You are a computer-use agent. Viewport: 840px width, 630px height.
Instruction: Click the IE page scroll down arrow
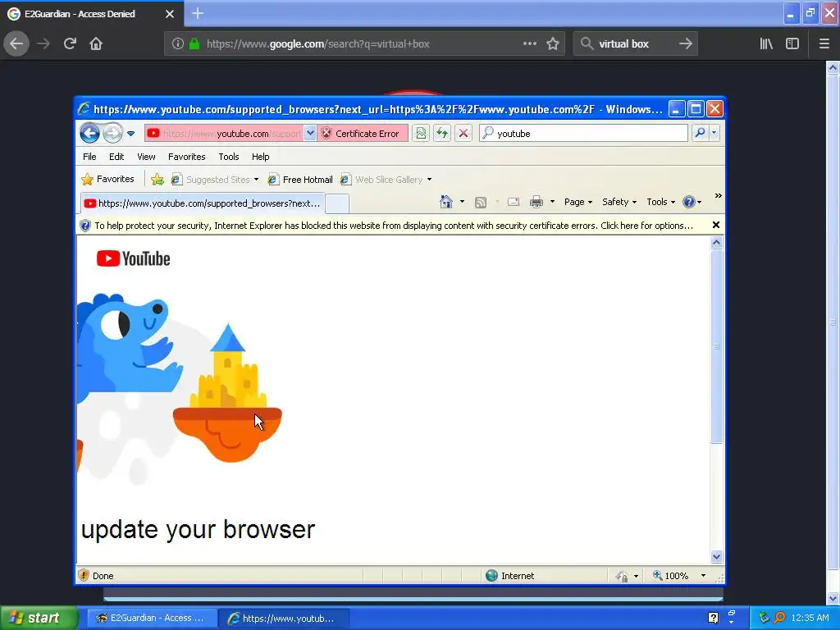[x=716, y=557]
